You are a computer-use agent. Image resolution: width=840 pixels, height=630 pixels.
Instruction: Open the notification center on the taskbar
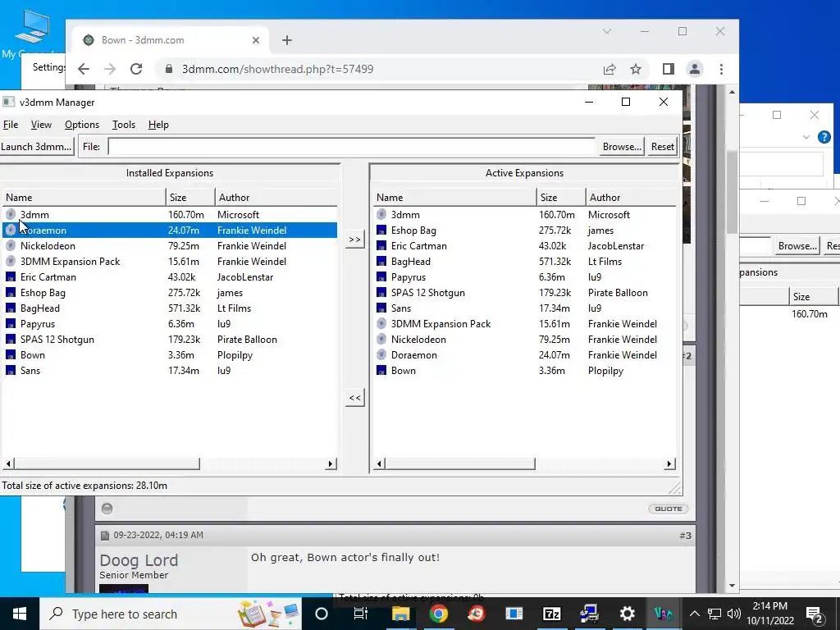(x=815, y=614)
